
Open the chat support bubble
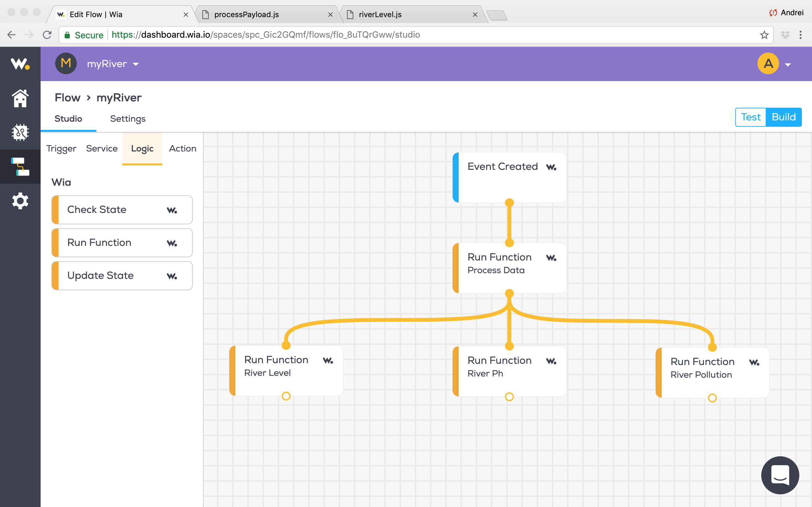pos(780,475)
